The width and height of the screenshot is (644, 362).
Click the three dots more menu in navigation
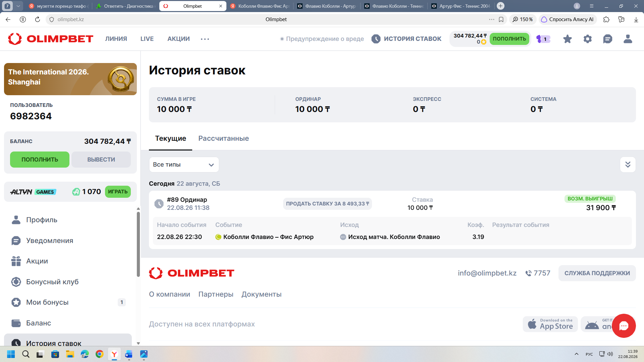point(205,39)
